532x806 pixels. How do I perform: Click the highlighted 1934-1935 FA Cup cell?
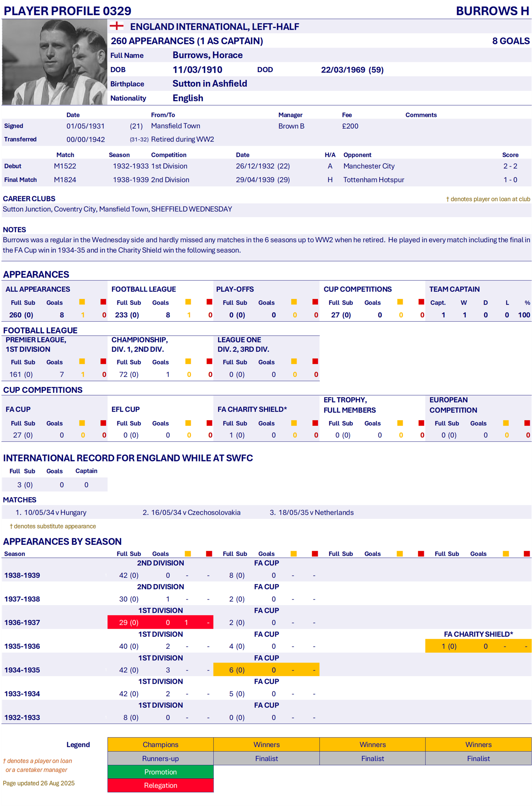tap(266, 670)
